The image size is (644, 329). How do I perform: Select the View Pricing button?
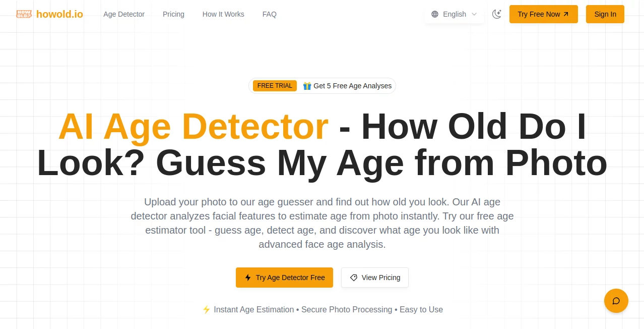coord(375,278)
